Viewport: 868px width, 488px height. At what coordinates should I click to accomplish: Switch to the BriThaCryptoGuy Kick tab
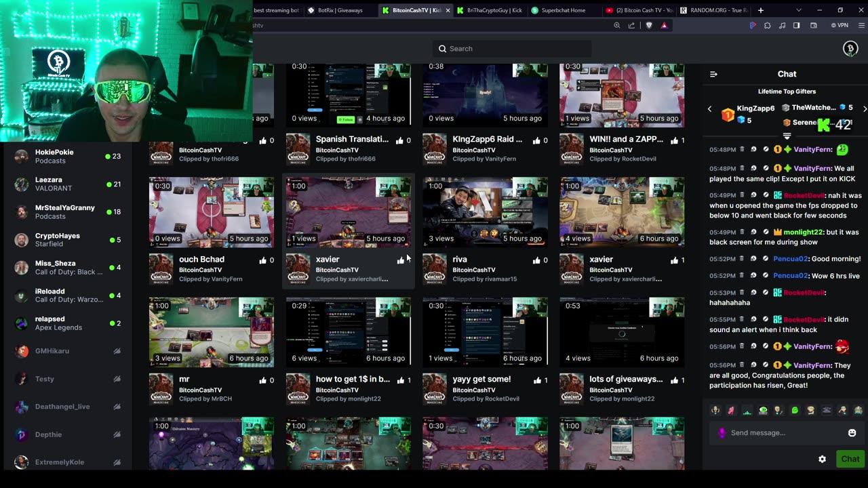tap(490, 10)
